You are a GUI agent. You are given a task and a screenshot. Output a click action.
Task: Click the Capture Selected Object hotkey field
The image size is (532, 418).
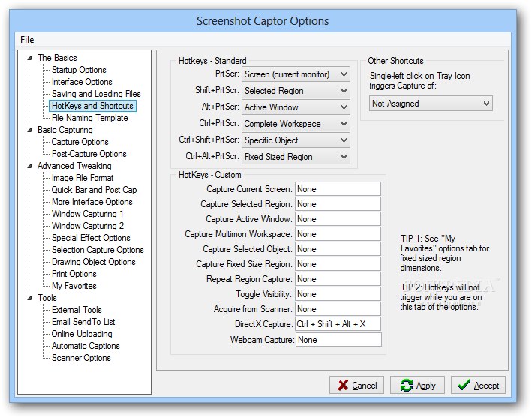point(338,249)
